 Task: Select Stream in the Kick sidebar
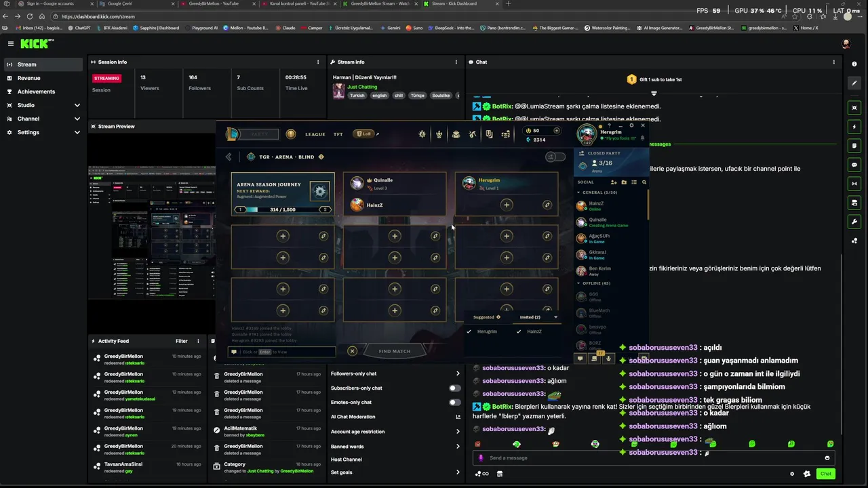tap(43, 64)
